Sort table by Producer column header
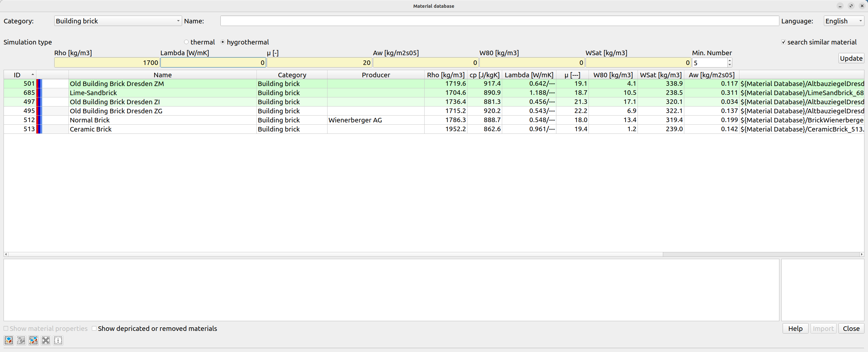The image size is (868, 352). 376,75
